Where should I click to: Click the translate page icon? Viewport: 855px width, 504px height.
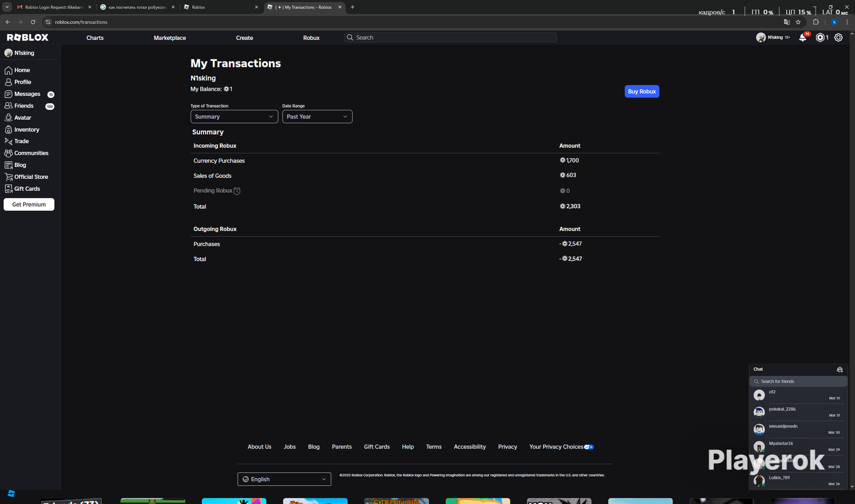[x=786, y=22]
